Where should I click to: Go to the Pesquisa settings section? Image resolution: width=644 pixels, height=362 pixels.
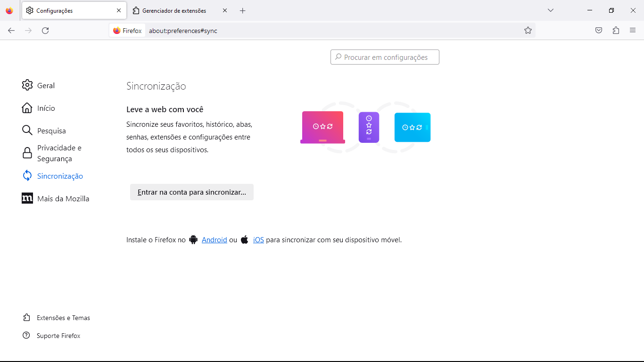[x=51, y=131]
